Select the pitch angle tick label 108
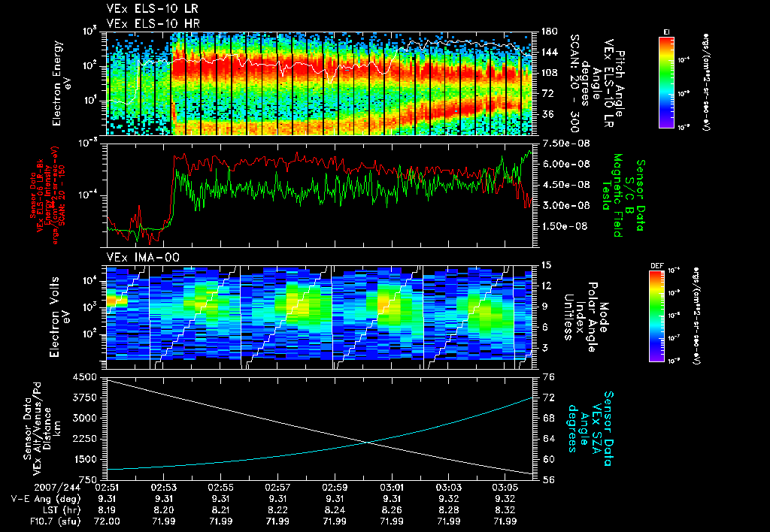770x532 pixels. (550, 73)
